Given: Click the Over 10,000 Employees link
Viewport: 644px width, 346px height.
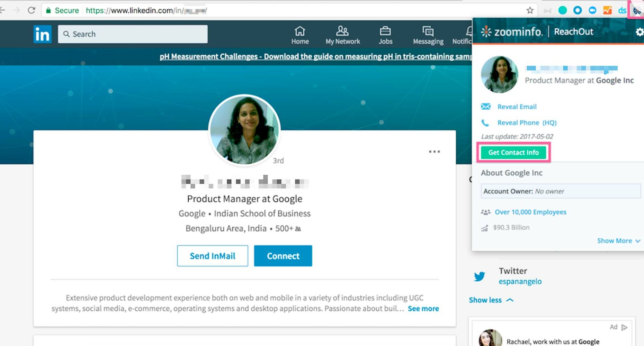Looking at the screenshot, I should point(530,212).
